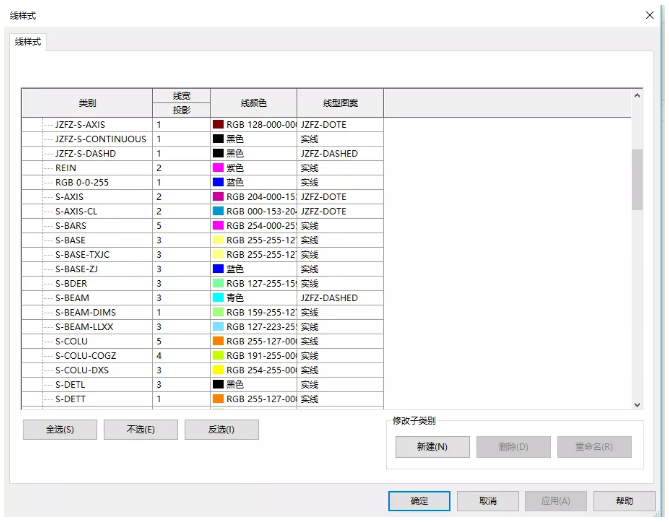The image size is (669, 522).
Task: Open the line pattern cell for S-AXIS
Action: tap(340, 197)
